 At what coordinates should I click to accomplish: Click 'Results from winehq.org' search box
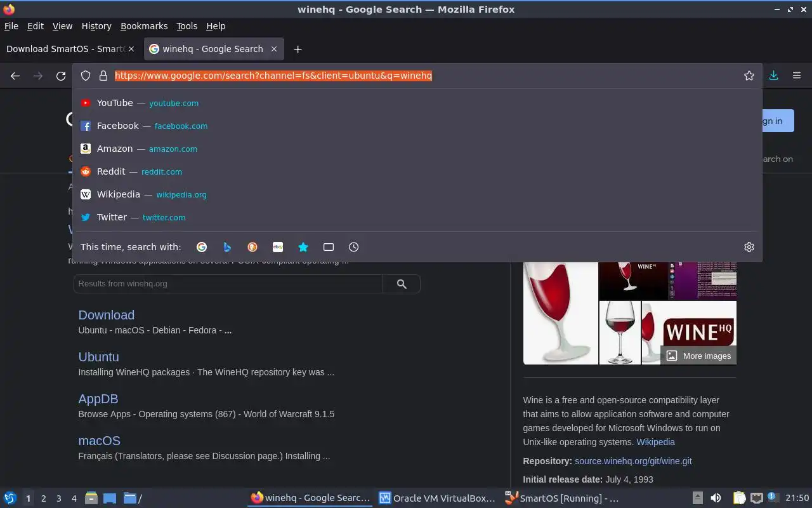click(x=228, y=284)
